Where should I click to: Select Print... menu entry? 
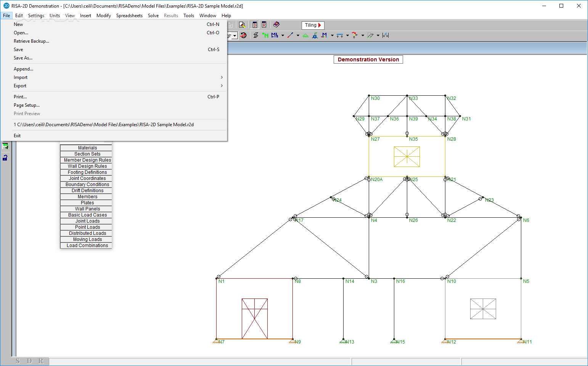point(118,97)
